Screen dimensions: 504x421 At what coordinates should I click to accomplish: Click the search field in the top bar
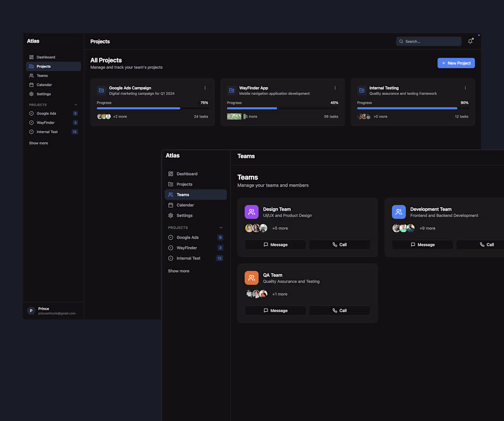pos(428,41)
